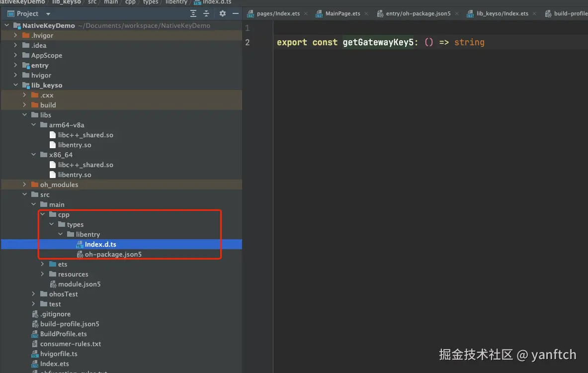Screen dimensions: 588x373
Task: Expand the test folder arrow
Action: [33, 303]
